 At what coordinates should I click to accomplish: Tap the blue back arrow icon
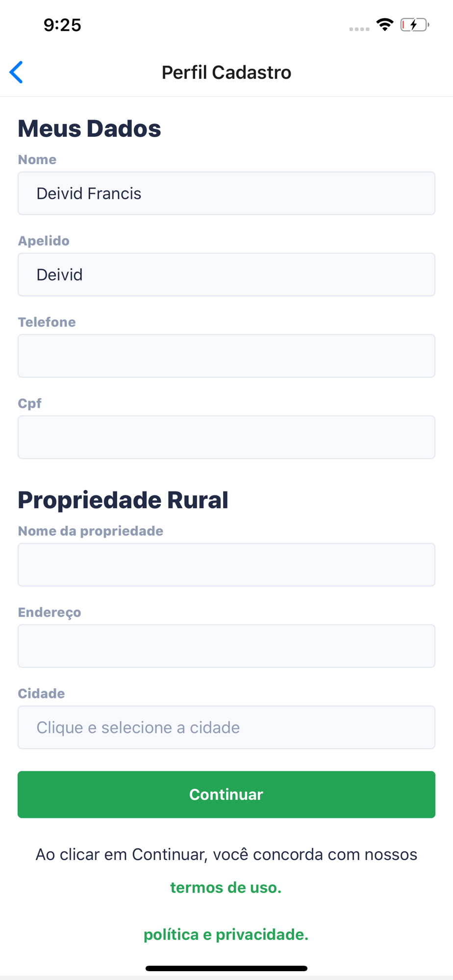tap(16, 72)
